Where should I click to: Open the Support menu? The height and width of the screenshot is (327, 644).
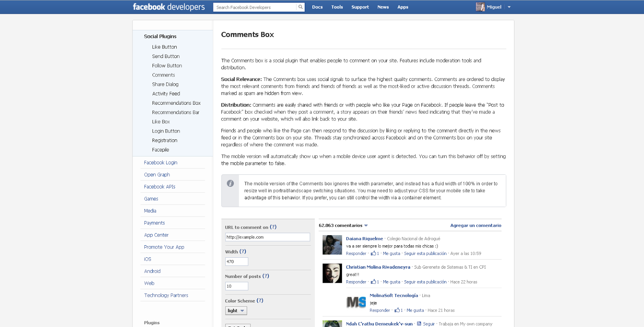tap(360, 7)
